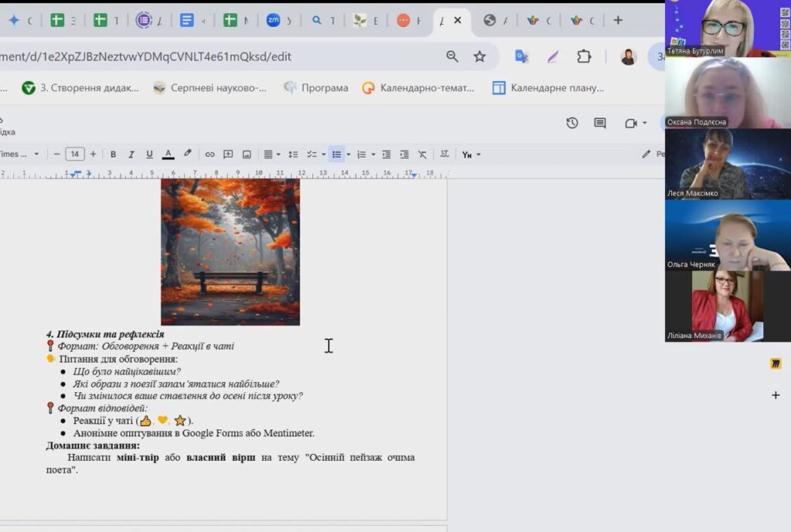Click the 'Домашнє завдання:' text

[93, 446]
